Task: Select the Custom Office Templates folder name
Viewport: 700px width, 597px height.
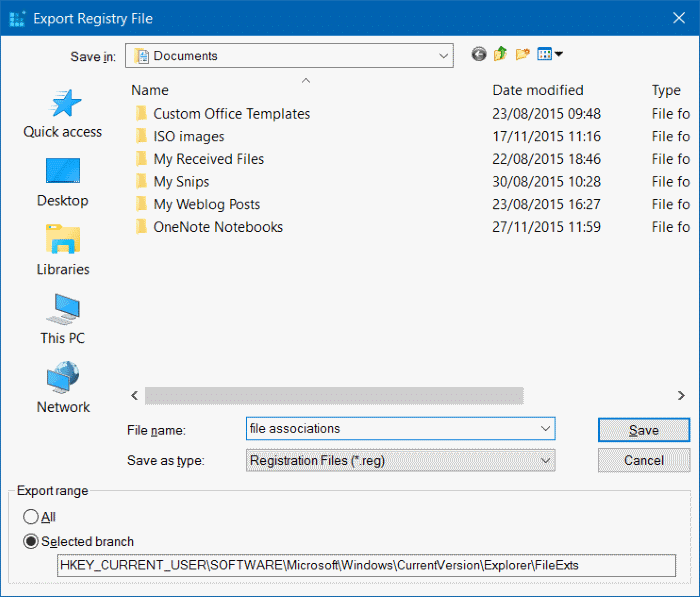Action: [x=232, y=114]
